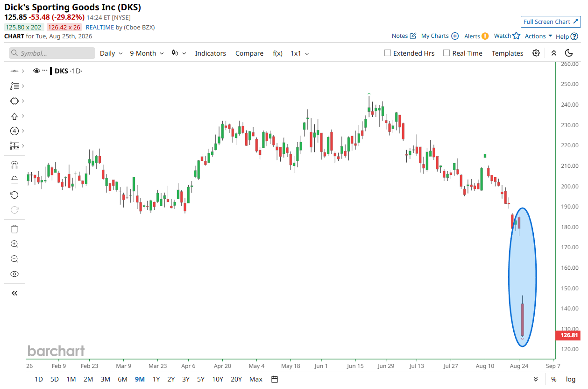The width and height of the screenshot is (588, 389).
Task: Toggle drawings visibility eye in sidebar
Action: point(14,274)
